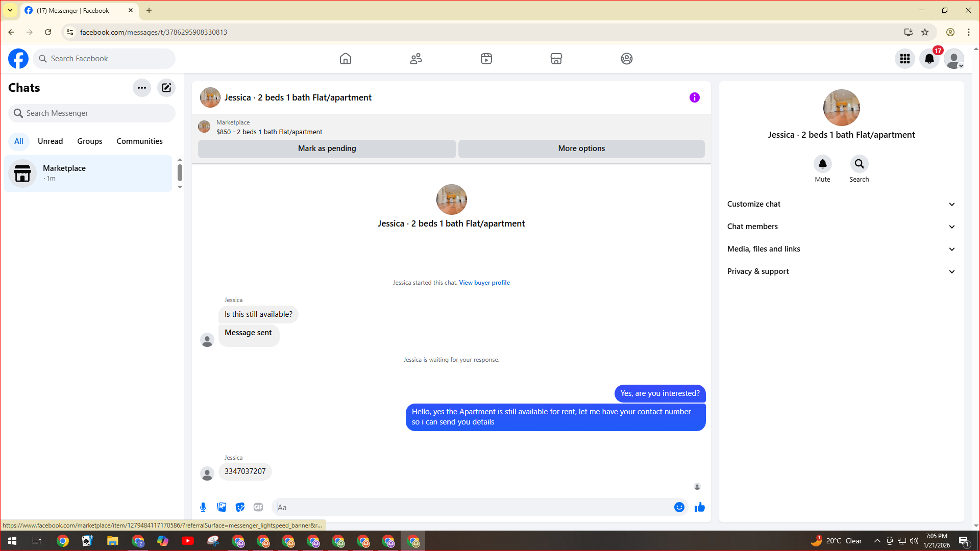980x551 pixels.
Task: Switch to the Groups chats filter
Action: point(89,141)
